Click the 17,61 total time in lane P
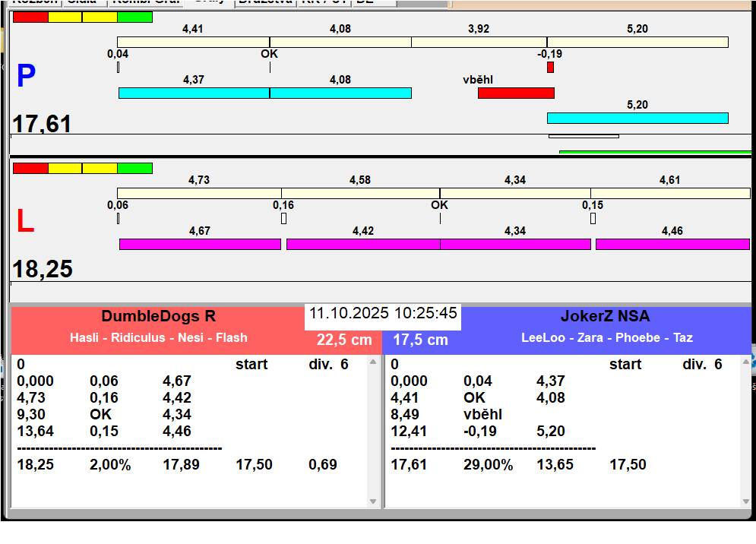756x544 pixels. [42, 124]
